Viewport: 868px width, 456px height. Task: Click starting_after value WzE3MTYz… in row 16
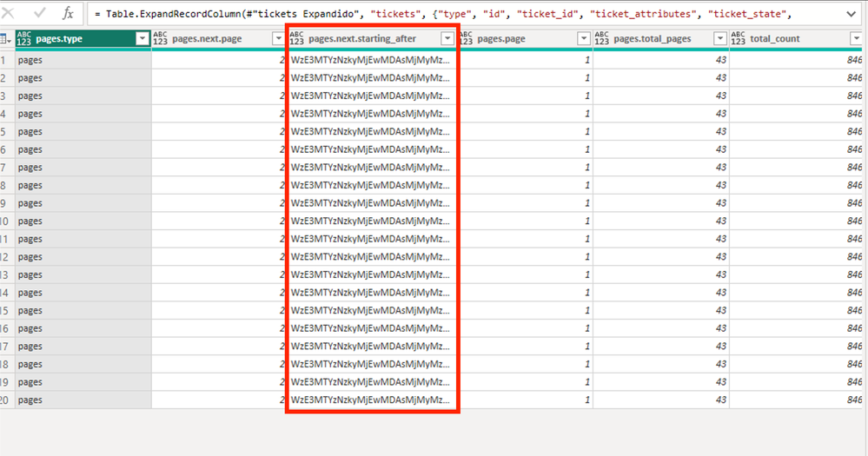pyautogui.click(x=372, y=328)
